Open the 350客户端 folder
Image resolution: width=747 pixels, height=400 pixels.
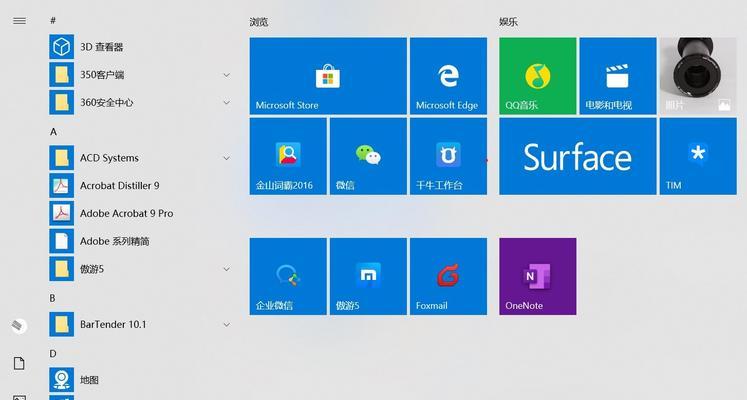pos(139,75)
